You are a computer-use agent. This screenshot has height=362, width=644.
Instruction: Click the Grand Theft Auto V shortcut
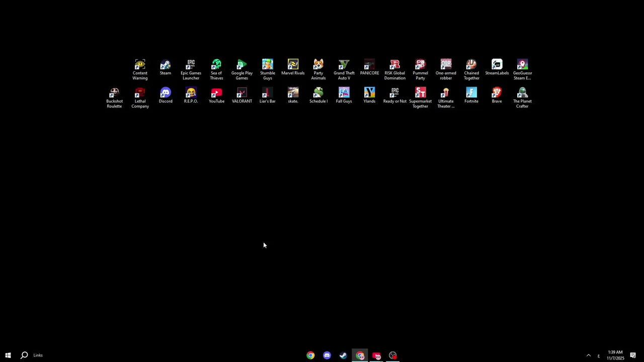pos(344,69)
